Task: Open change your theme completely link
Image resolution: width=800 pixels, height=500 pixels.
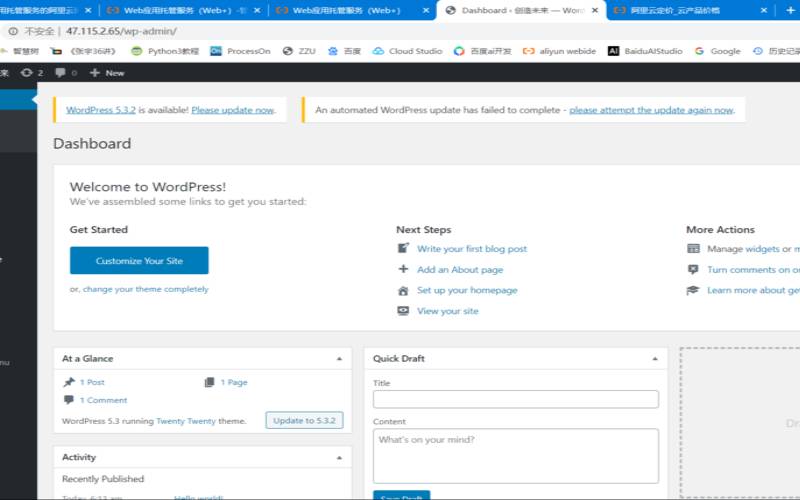Action: pyautogui.click(x=145, y=289)
